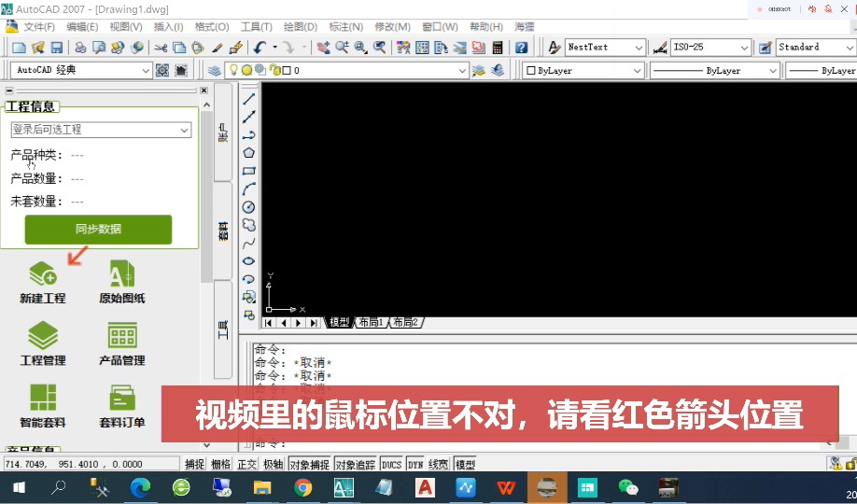Launch 智能套料 smart nesting
The image size is (857, 504).
tap(43, 406)
